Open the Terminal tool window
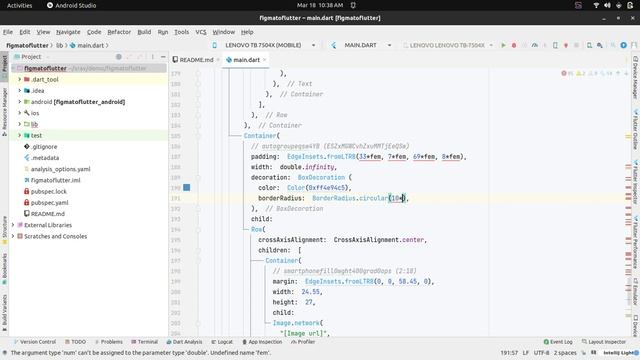640x360 pixels. click(144, 342)
